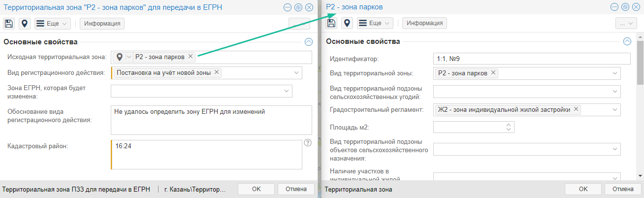644x198 pixels.
Task: Click the map pin inside the Исходная территориальная зона field
Action: pyautogui.click(x=119, y=57)
